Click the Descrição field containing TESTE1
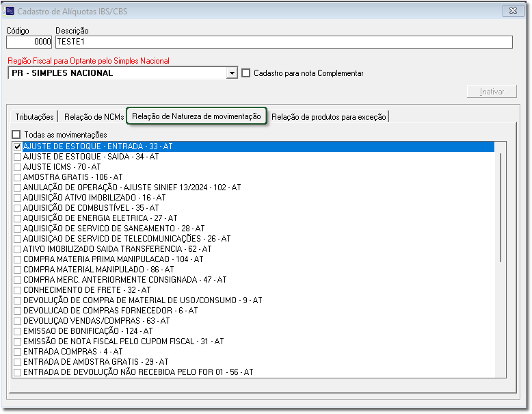Image resolution: width=532 pixels, height=414 pixels. click(284, 42)
